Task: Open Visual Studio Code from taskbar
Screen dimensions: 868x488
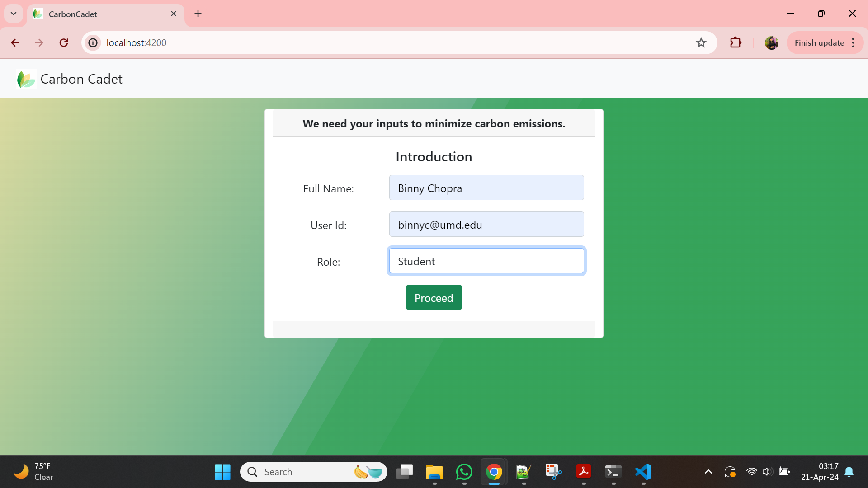Action: click(x=643, y=472)
